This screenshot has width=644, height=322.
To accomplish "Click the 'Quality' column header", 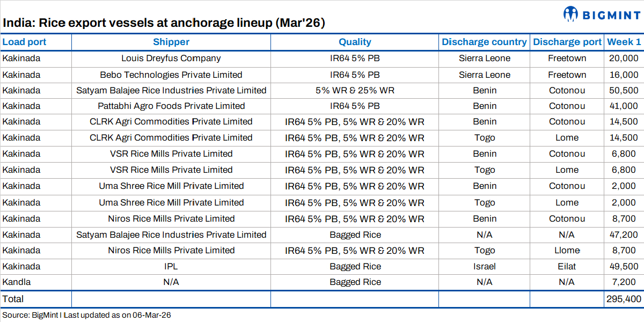I will click(355, 42).
